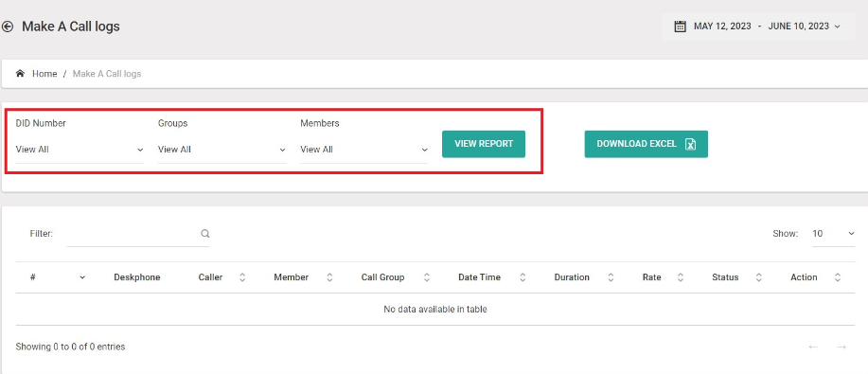Click the DOWNLOAD EXCEL button
This screenshot has width=868, height=374.
(646, 144)
